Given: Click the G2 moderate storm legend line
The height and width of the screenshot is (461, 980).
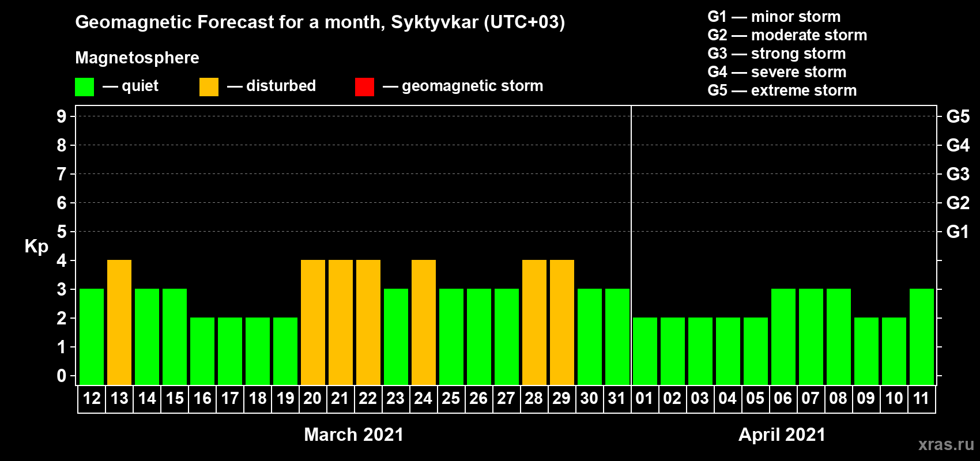Looking at the screenshot, I should (x=787, y=35).
